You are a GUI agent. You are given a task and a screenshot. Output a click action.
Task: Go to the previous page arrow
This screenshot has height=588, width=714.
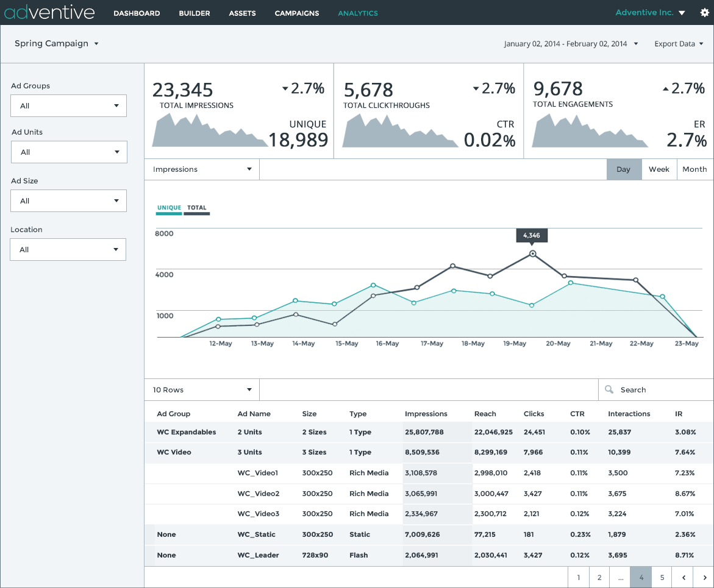click(x=683, y=577)
